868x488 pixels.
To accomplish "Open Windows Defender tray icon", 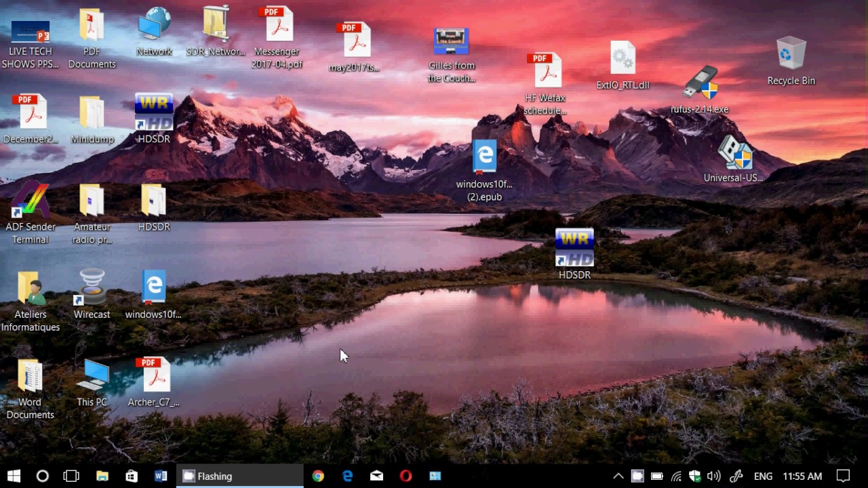I will point(695,476).
